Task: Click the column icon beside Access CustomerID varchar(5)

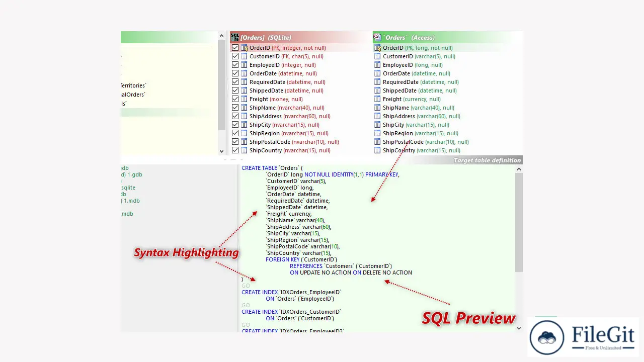Action: pyautogui.click(x=378, y=56)
